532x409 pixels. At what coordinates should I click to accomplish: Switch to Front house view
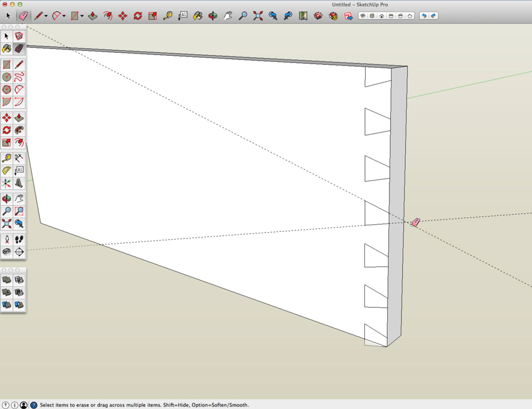pos(382,16)
